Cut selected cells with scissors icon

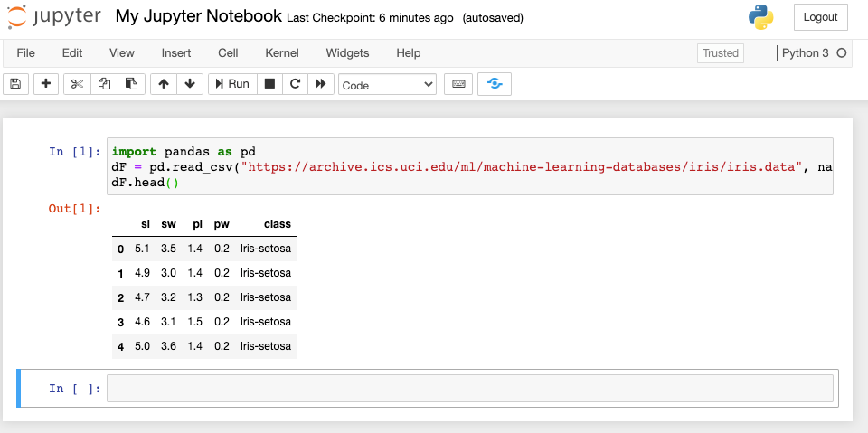tap(77, 84)
